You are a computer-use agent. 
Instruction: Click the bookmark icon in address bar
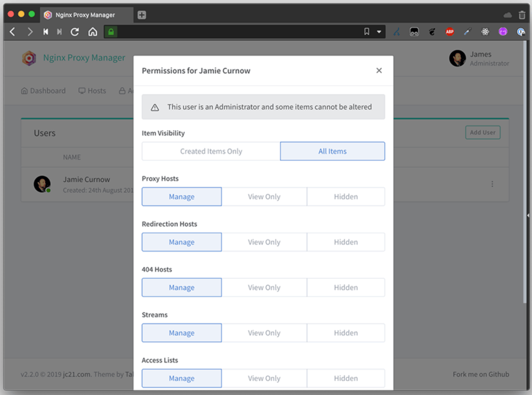point(366,32)
